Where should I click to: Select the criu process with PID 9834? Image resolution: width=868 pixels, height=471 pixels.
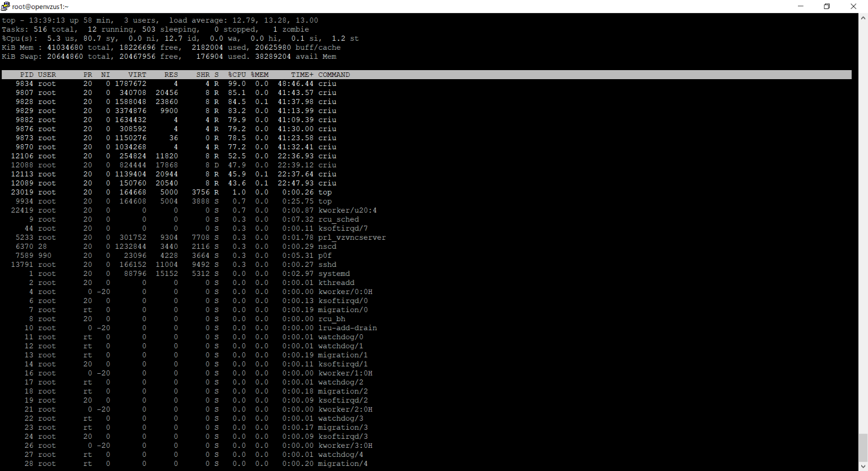pos(170,84)
